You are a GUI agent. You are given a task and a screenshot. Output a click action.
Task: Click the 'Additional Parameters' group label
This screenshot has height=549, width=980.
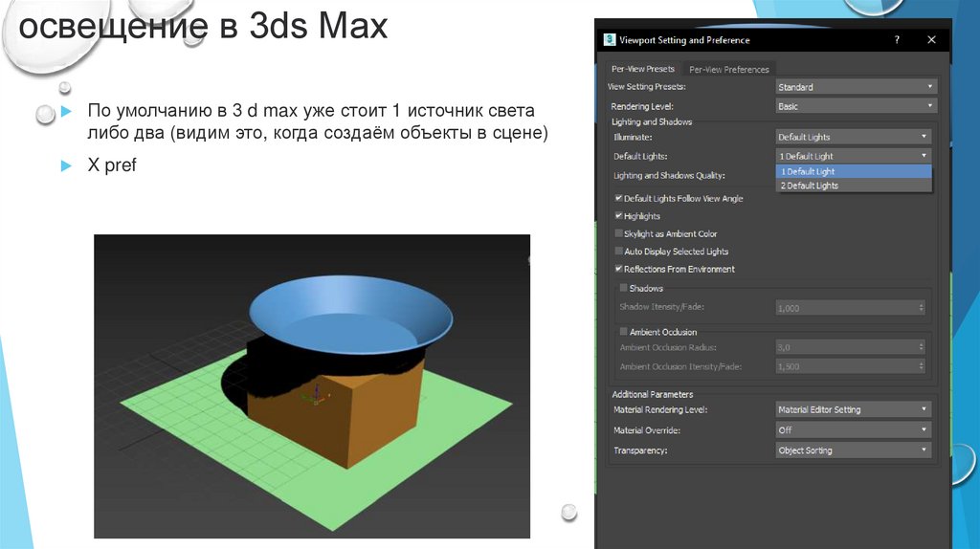click(652, 394)
